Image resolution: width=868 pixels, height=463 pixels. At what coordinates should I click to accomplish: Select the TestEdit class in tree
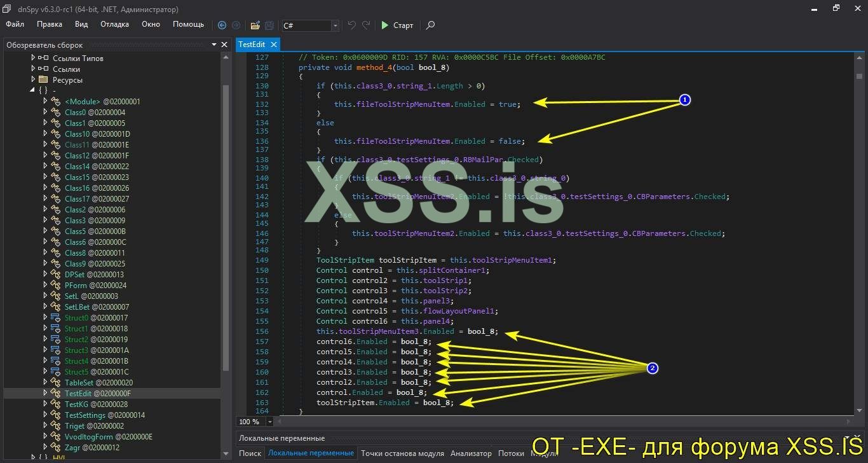coord(98,394)
